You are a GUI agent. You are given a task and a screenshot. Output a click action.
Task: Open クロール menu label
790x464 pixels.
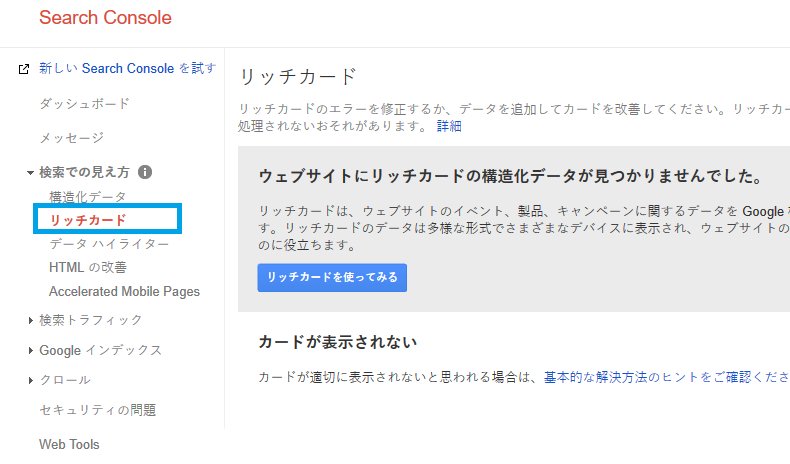point(65,380)
